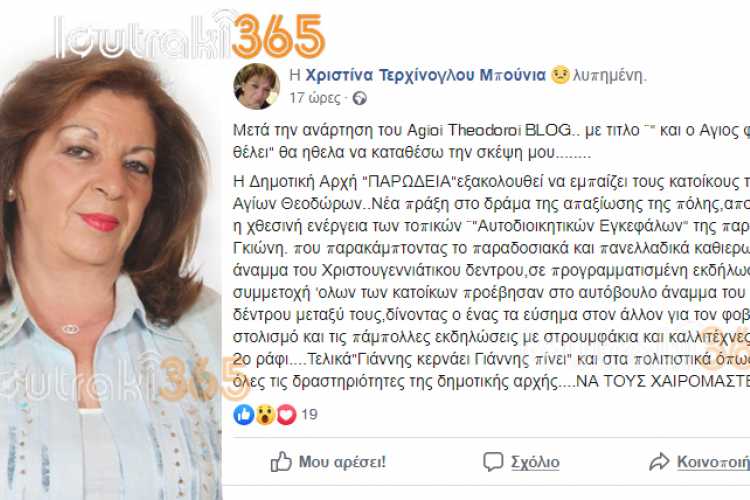
Task: Click the λυπημένη feeling text
Action: tap(609, 75)
